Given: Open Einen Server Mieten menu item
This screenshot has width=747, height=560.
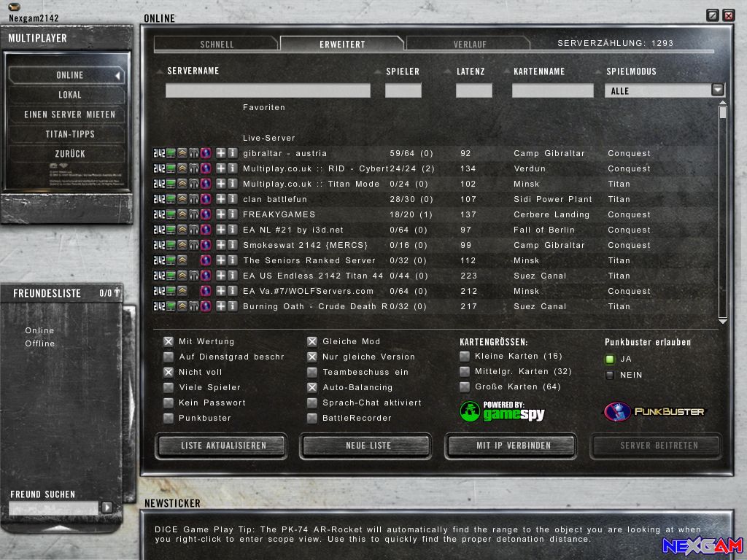Looking at the screenshot, I should pos(69,114).
